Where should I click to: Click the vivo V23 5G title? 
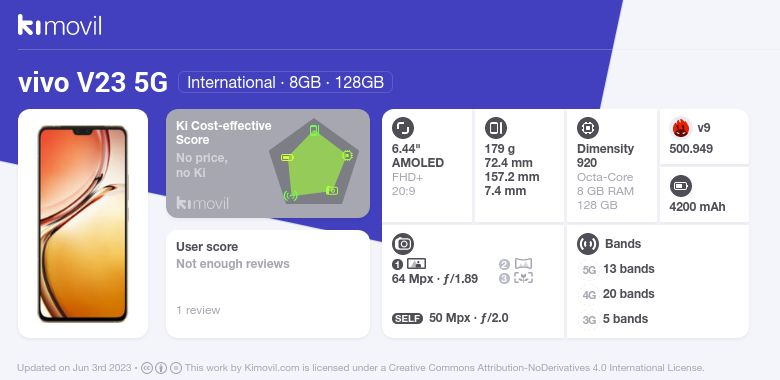pyautogui.click(x=93, y=83)
